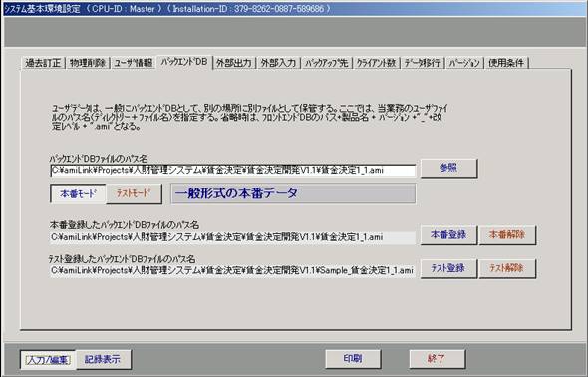Click the 印刷 print button
Image resolution: width=588 pixels, height=377 pixels.
point(353,359)
